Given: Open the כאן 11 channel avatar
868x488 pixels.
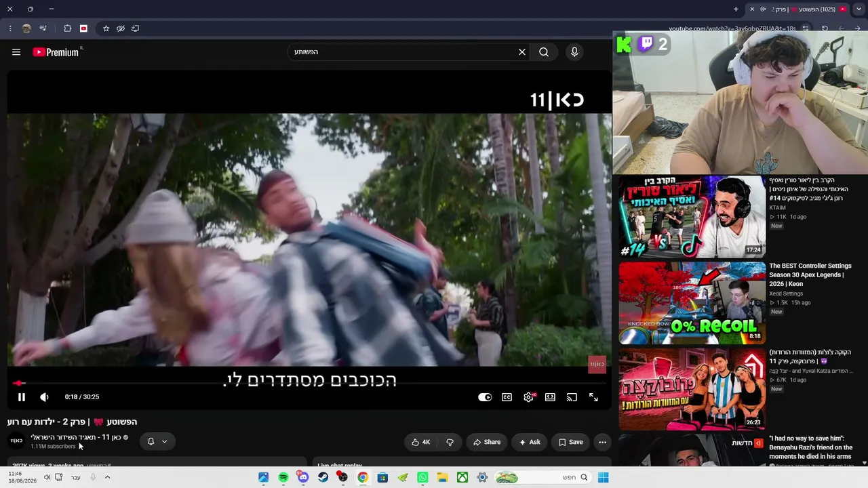Looking at the screenshot, I should (x=16, y=441).
